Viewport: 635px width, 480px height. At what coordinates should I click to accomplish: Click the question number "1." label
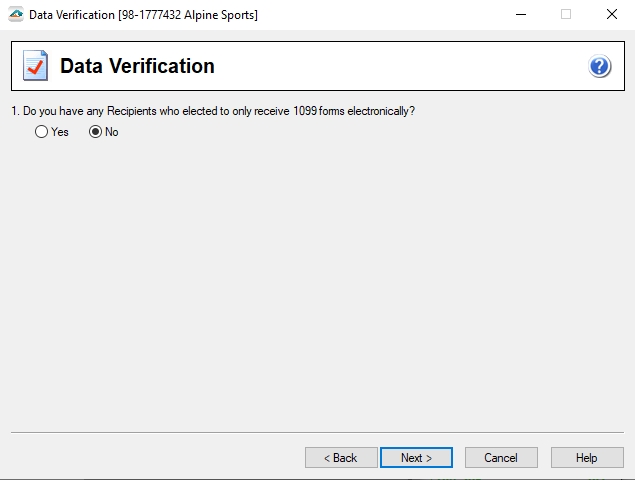(15, 111)
